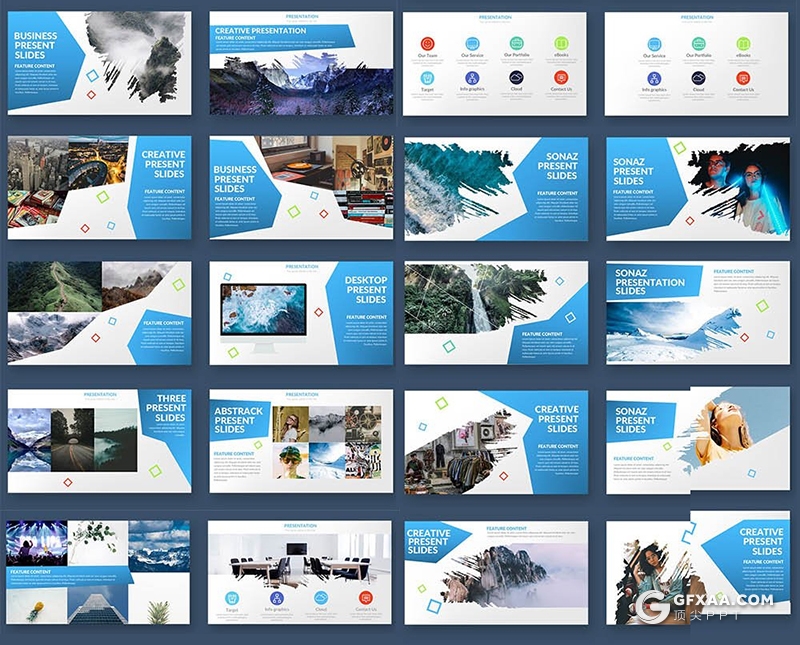The width and height of the screenshot is (800, 645).
Task: Select the Desktop Present Slides thumbnail
Action: pyautogui.click(x=300, y=313)
